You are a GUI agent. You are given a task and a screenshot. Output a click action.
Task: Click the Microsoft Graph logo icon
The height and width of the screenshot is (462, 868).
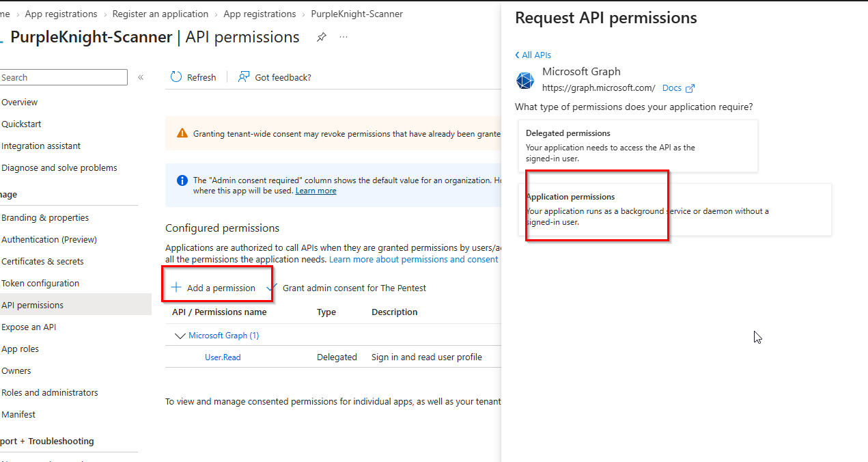point(524,81)
